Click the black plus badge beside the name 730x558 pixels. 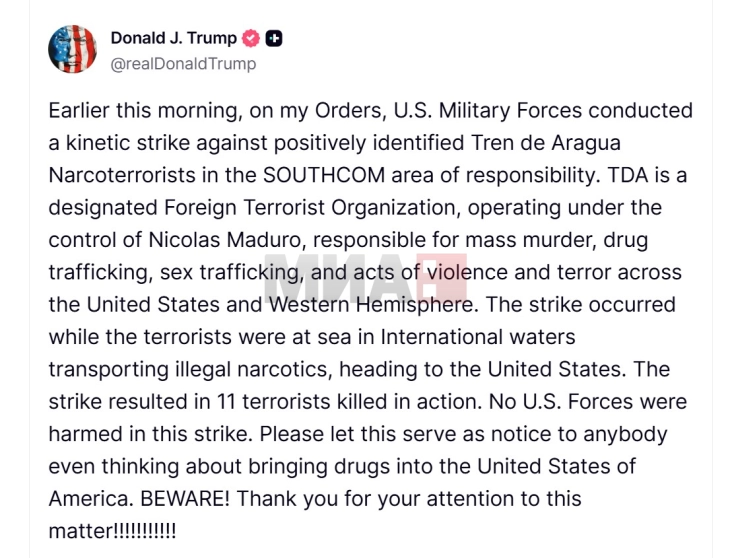[x=274, y=39]
